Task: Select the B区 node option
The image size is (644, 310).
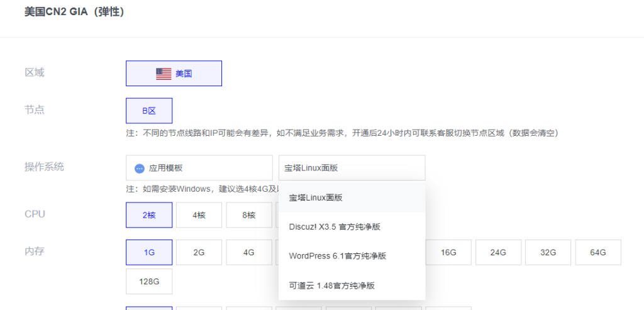Action: coord(149,111)
